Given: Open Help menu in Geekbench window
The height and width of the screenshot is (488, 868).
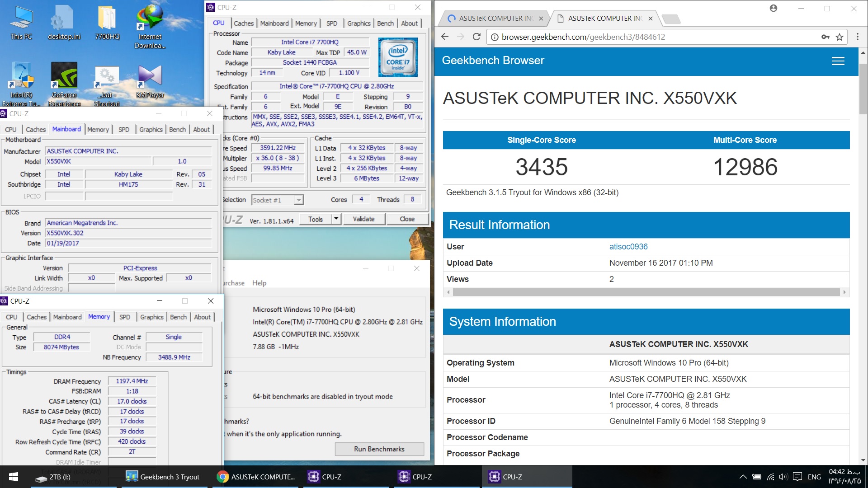Looking at the screenshot, I should (259, 283).
